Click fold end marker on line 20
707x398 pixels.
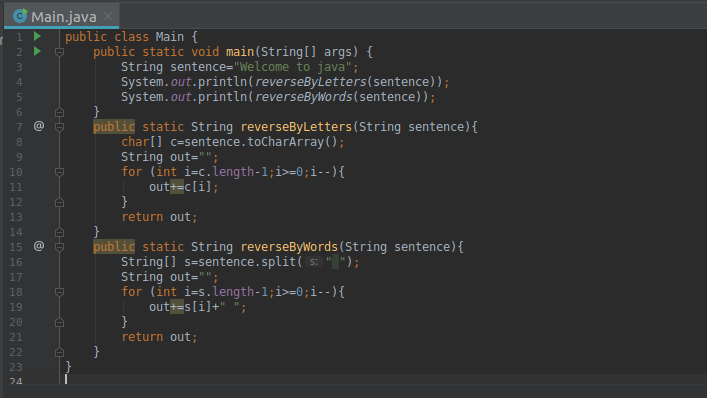click(59, 322)
